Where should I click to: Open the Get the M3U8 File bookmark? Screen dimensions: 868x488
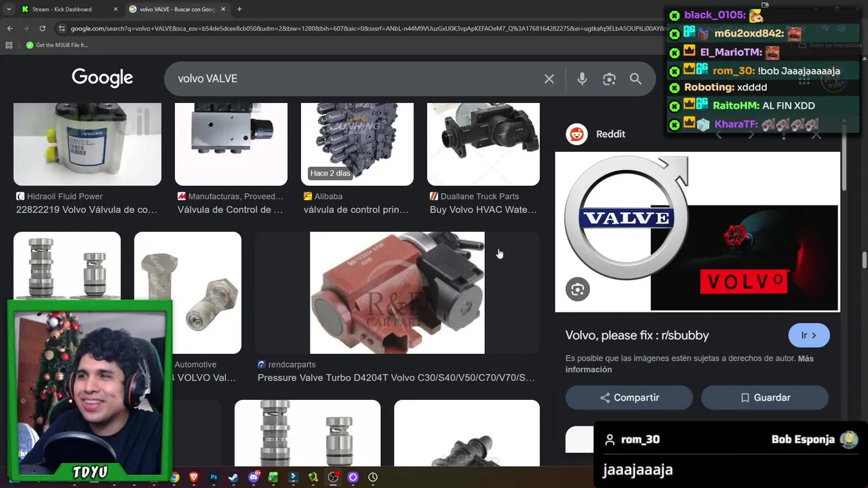(57, 45)
